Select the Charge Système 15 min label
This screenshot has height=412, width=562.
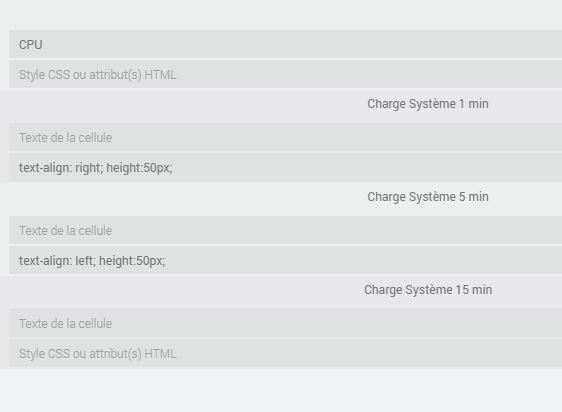point(428,290)
